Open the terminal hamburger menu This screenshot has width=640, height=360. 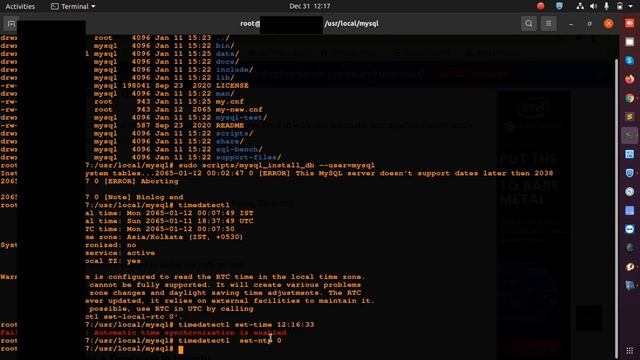coord(548,24)
